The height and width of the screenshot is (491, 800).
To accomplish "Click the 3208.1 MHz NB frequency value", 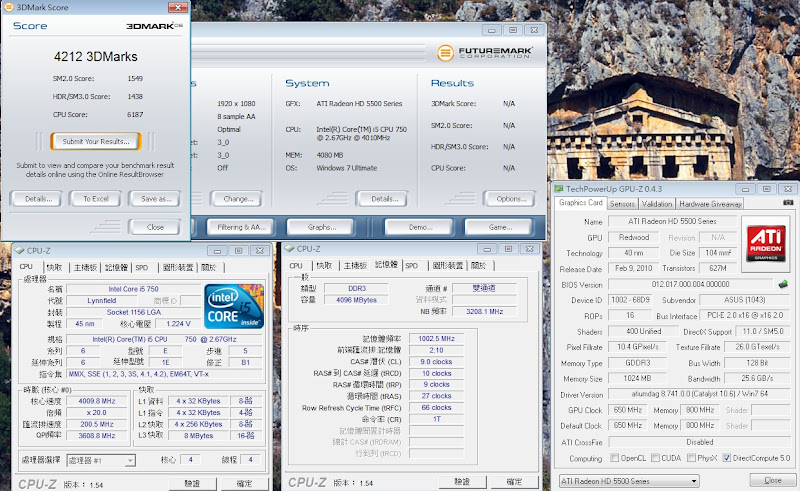I will pyautogui.click(x=484, y=311).
